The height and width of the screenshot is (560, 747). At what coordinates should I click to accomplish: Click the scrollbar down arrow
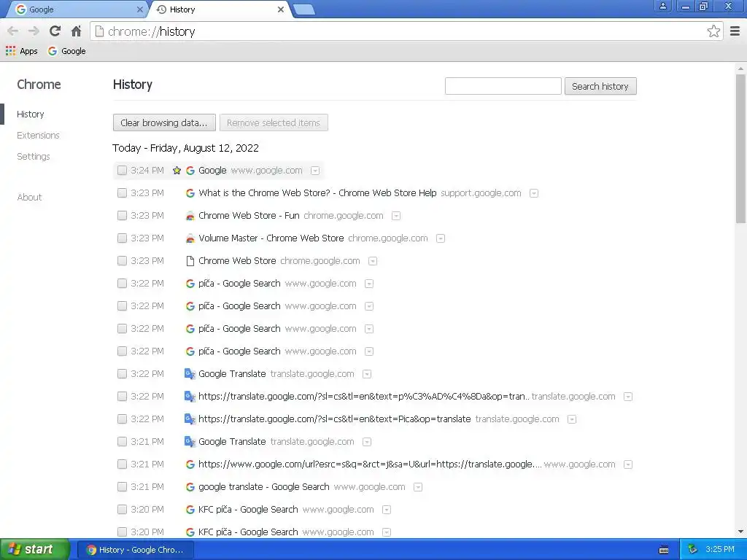(740, 532)
